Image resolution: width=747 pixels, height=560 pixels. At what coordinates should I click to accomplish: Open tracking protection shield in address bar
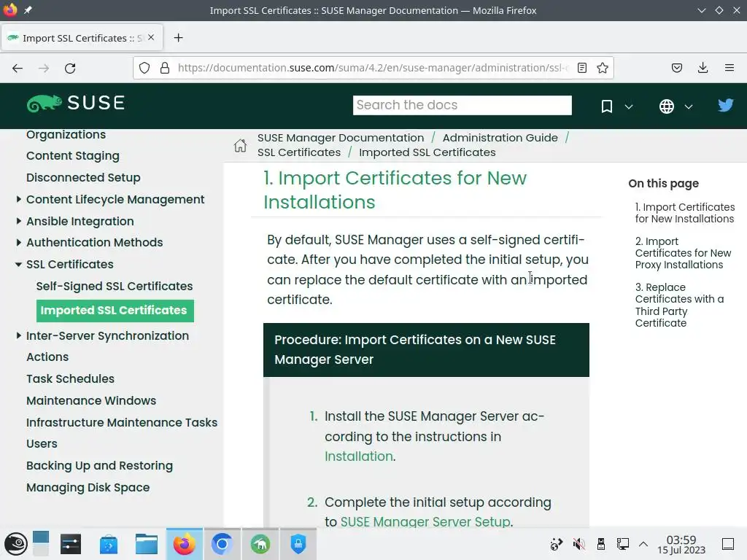[144, 68]
